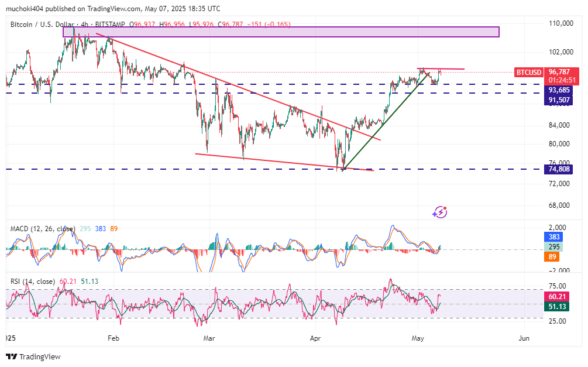Click the green 51.13 RSI average badge
588x367 pixels.
556,306
